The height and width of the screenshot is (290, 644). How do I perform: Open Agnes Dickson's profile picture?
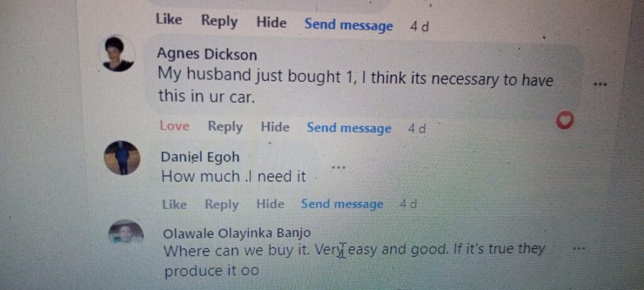tap(118, 54)
